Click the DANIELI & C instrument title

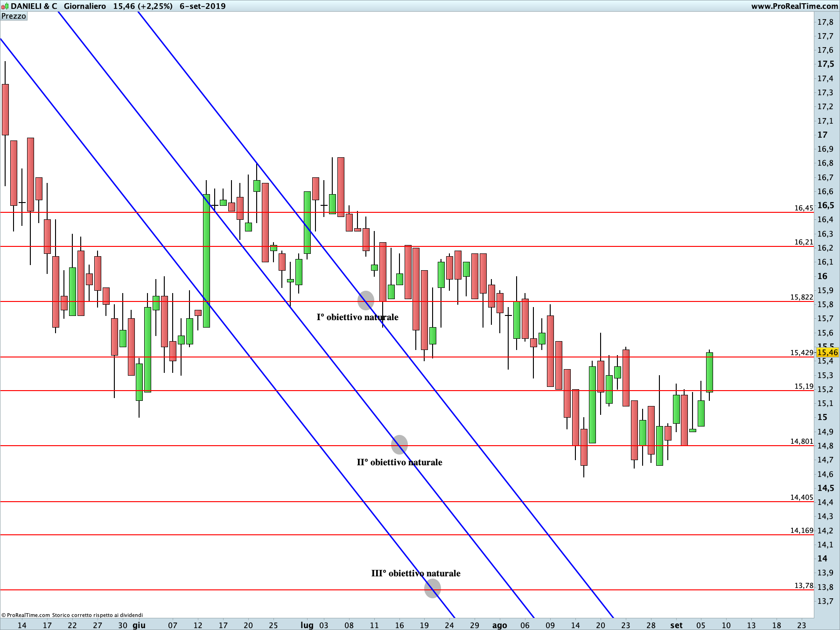click(34, 6)
